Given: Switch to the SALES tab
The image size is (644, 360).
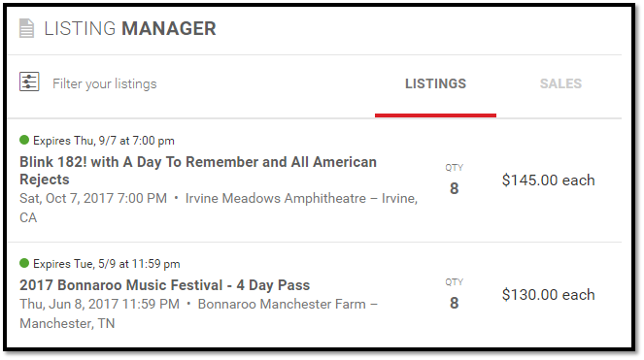Looking at the screenshot, I should pyautogui.click(x=560, y=83).
